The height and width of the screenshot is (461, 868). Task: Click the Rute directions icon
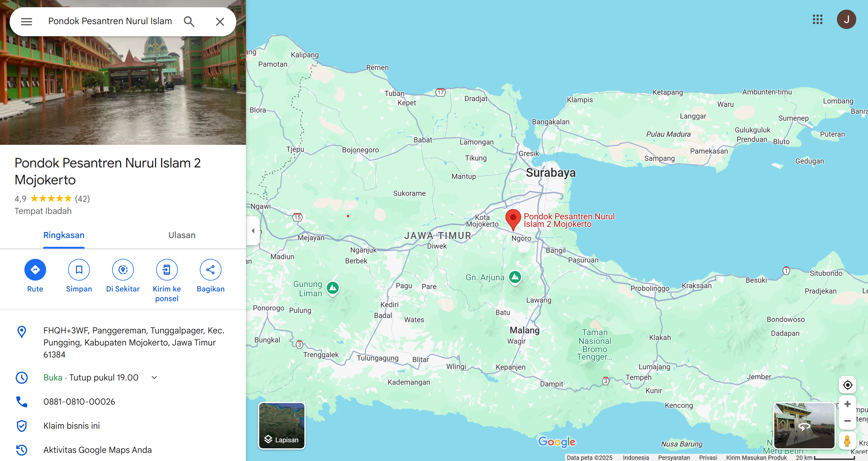[35, 269]
